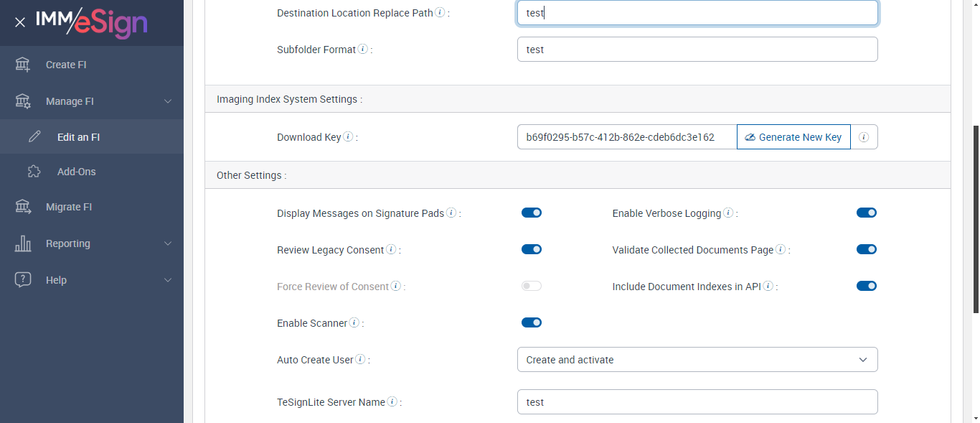Close the sidebar with the X icon
The image size is (980, 423).
coord(20,22)
